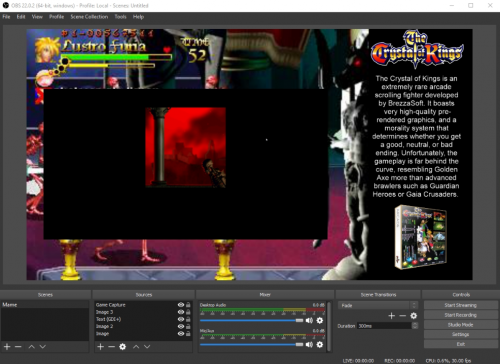The height and width of the screenshot is (364, 500).
Task: Hide the Game Capture source
Action: point(181,305)
